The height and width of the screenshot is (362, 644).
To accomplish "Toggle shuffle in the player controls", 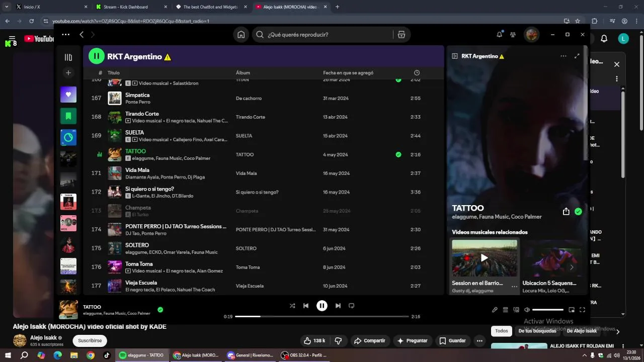I will 292,306.
